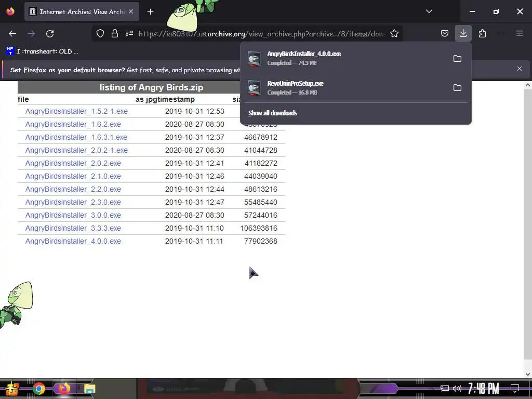The height and width of the screenshot is (399, 532).
Task: Launch Google Chrome from the taskbar
Action: (39, 389)
